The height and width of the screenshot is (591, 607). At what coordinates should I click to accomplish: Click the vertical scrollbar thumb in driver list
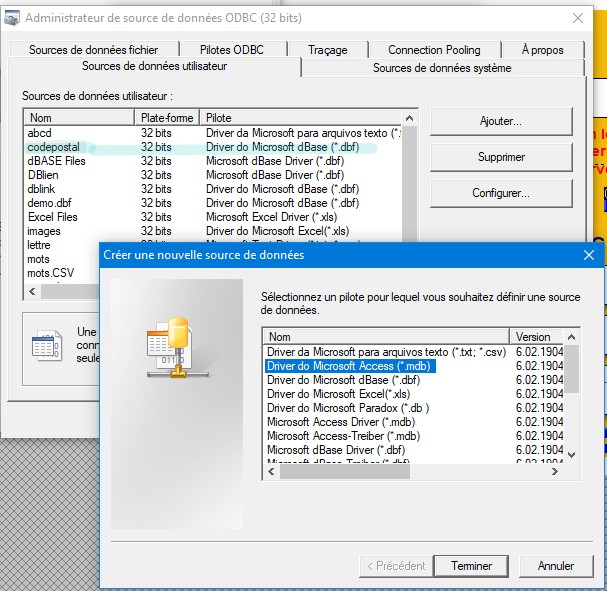click(x=571, y=369)
